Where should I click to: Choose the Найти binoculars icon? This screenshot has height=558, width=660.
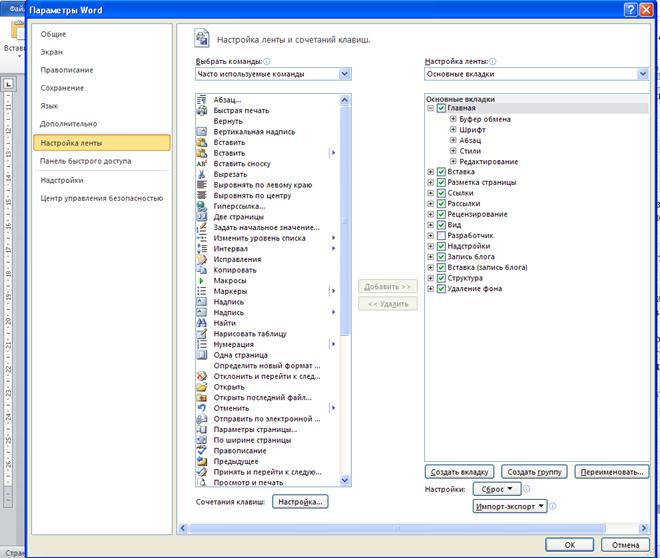pos(202,323)
